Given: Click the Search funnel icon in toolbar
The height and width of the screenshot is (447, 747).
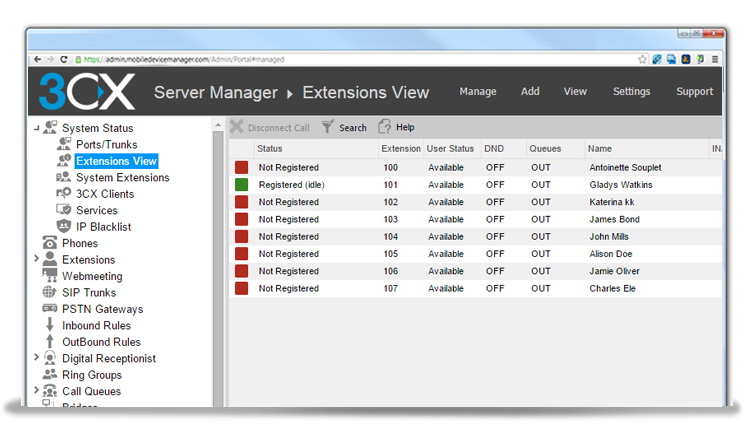Looking at the screenshot, I should [327, 128].
